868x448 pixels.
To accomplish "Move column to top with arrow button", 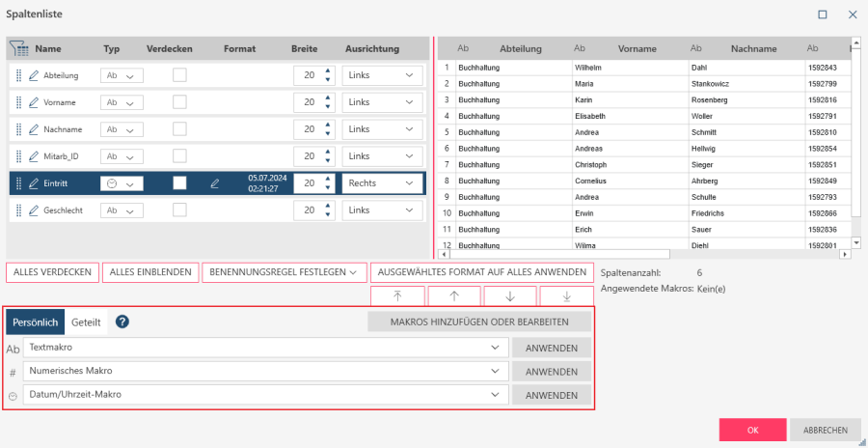I will point(397,296).
